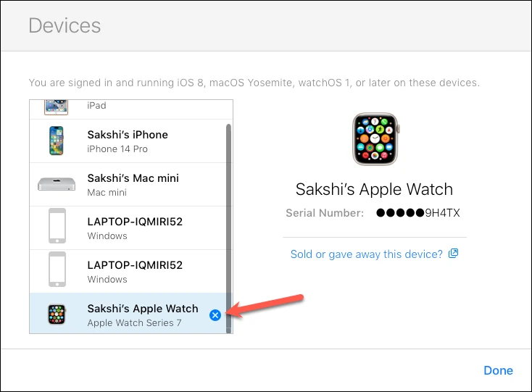Click the large Apple Watch image
Screen dimensions: 532x392
click(x=375, y=139)
